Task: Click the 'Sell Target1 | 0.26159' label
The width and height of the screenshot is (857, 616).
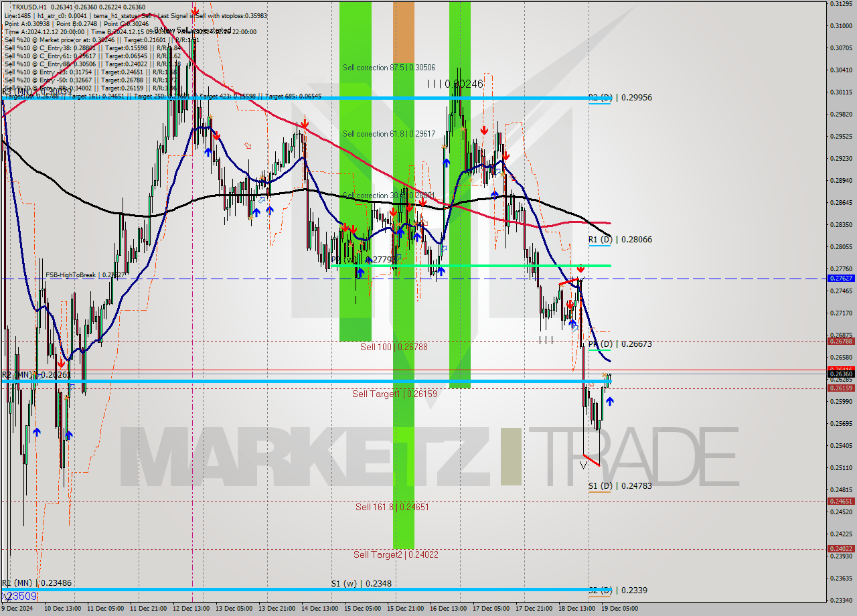Action: (x=394, y=394)
